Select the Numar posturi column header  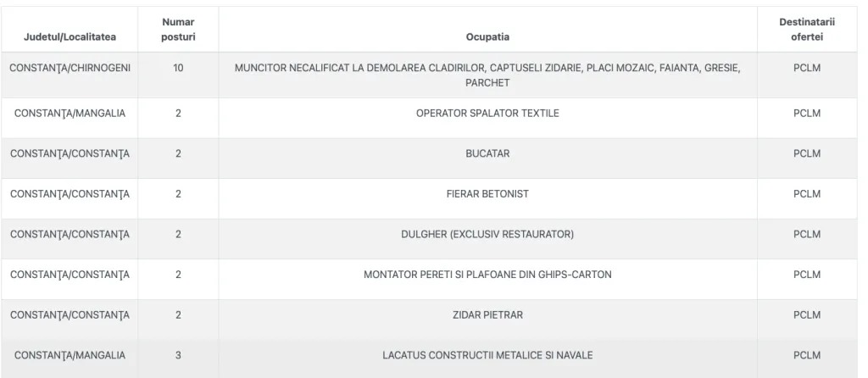(x=178, y=30)
